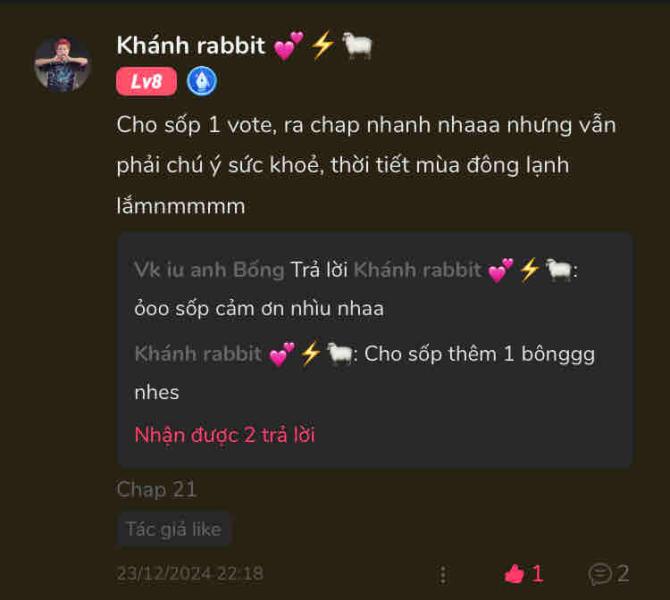Tap reply "Cho sốp thêm 1 bônggg nhes"
The width and height of the screenshot is (670, 600).
click(x=364, y=373)
